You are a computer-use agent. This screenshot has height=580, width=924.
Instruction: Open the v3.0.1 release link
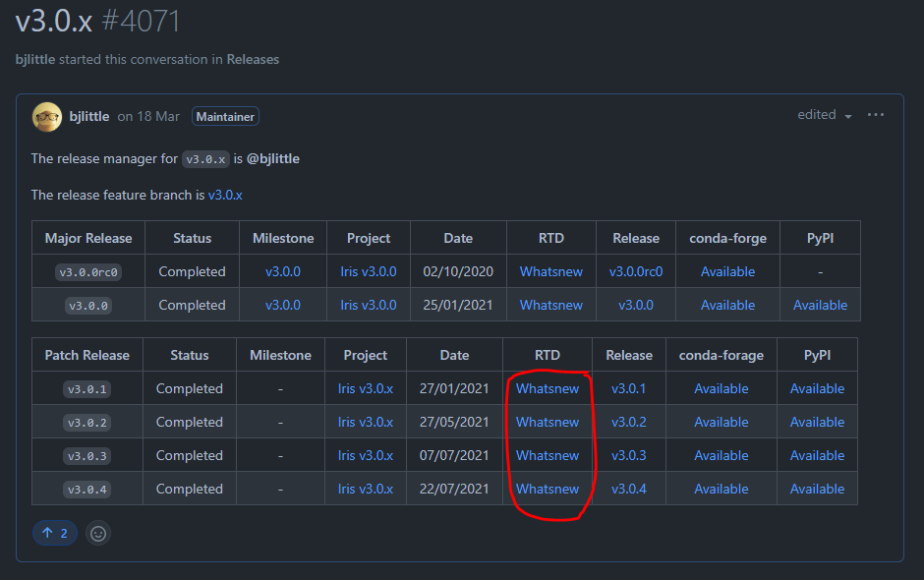[629, 389]
